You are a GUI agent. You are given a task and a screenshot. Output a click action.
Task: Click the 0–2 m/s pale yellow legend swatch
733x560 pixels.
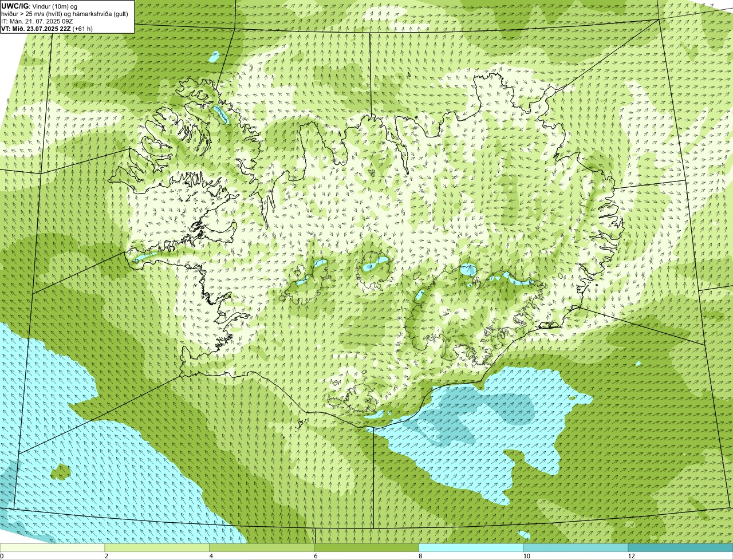(x=53, y=548)
